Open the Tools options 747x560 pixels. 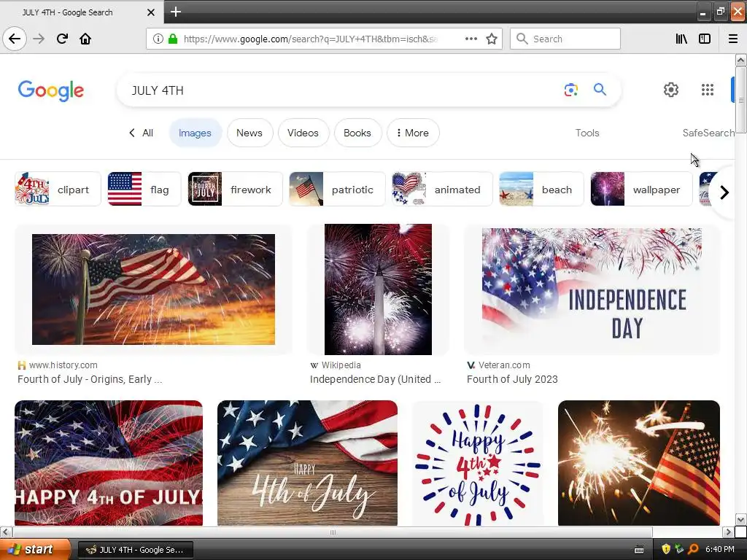pos(587,133)
